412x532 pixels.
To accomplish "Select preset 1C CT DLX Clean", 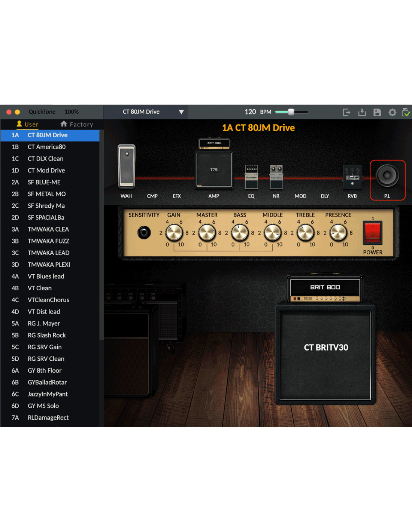I will point(50,159).
